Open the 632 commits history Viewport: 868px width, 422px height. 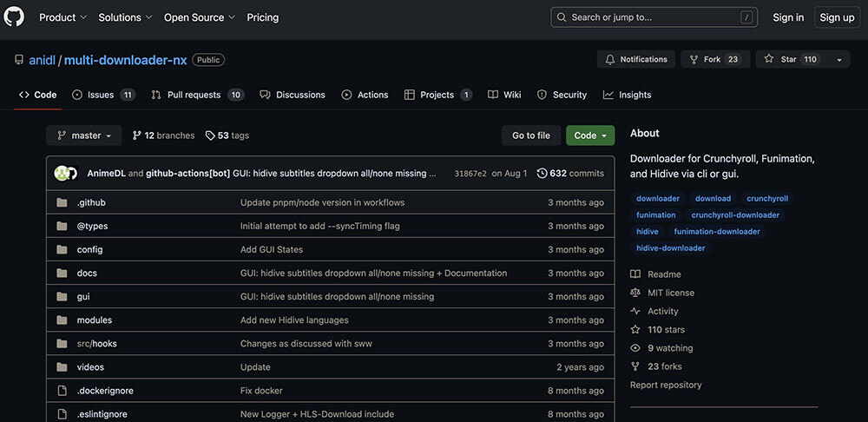click(x=570, y=173)
